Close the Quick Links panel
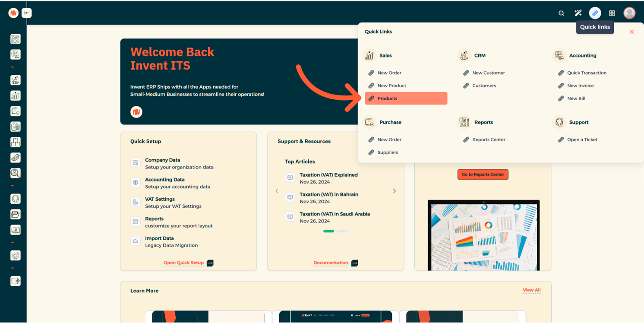 [631, 32]
